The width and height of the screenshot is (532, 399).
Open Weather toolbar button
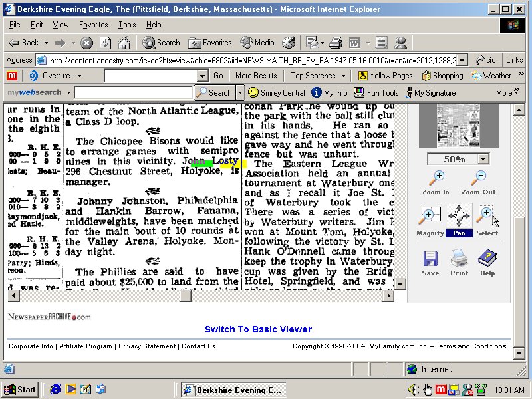tap(491, 76)
